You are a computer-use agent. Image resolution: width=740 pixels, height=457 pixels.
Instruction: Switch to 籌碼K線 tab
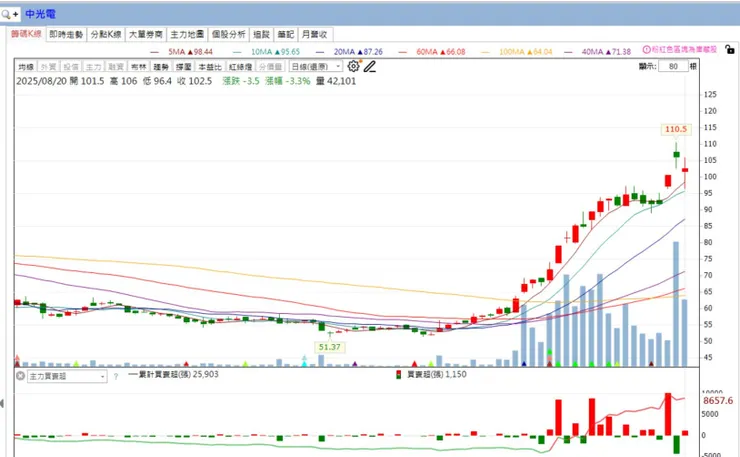point(26,34)
